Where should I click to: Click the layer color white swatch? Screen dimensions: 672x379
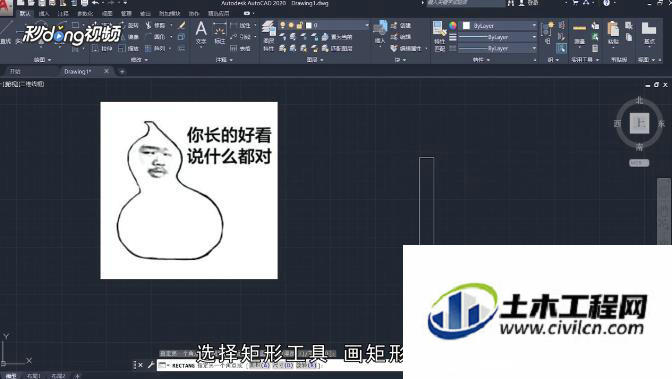tap(309, 26)
